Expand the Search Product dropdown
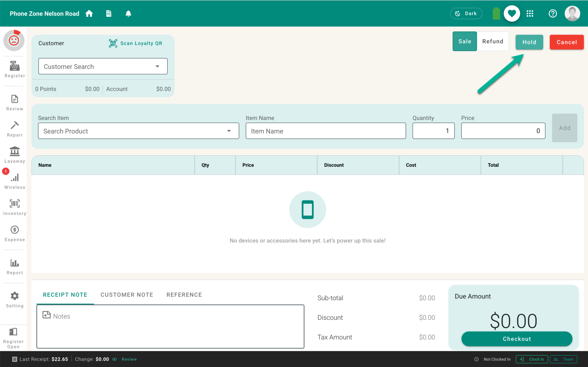This screenshot has width=588, height=367. [139, 131]
